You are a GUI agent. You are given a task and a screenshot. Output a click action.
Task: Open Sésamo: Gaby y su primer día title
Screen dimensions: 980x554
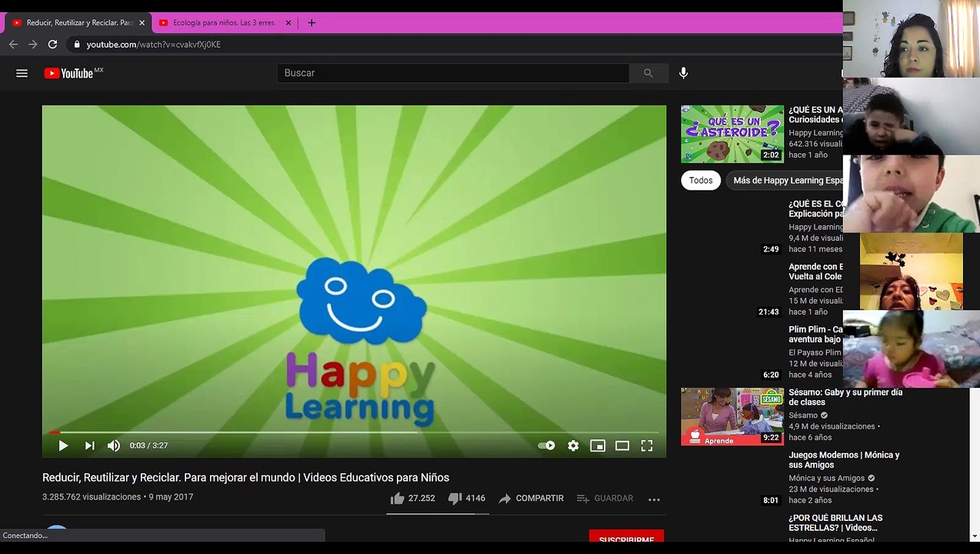845,397
